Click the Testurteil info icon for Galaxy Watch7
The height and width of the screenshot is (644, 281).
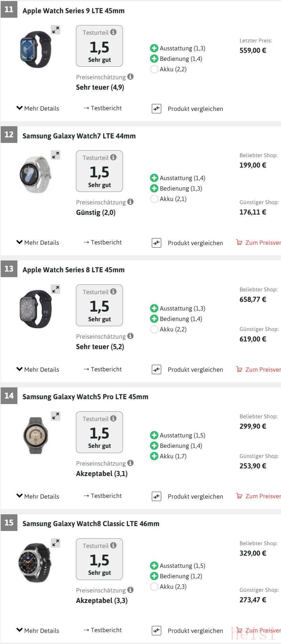[114, 158]
